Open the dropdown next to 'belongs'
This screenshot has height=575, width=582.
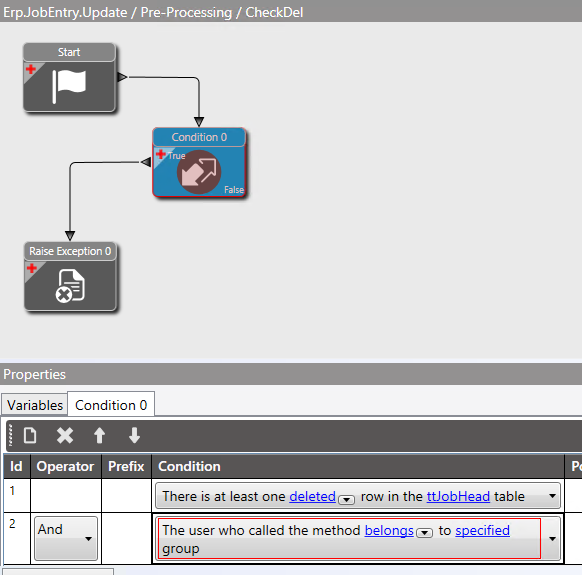(x=424, y=533)
